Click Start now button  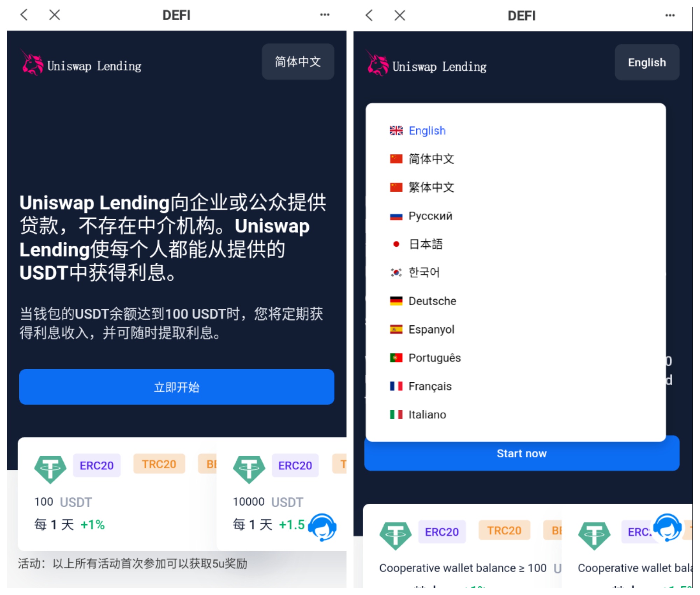tap(522, 454)
